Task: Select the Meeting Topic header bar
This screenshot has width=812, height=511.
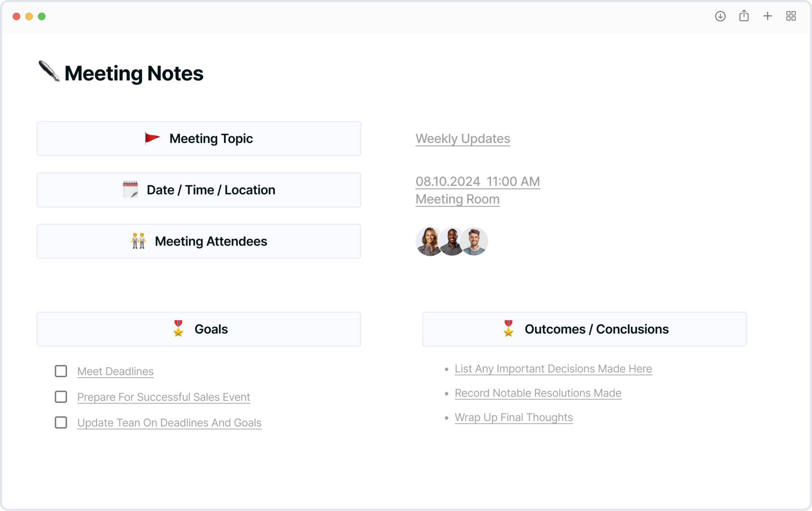Action: 199,138
